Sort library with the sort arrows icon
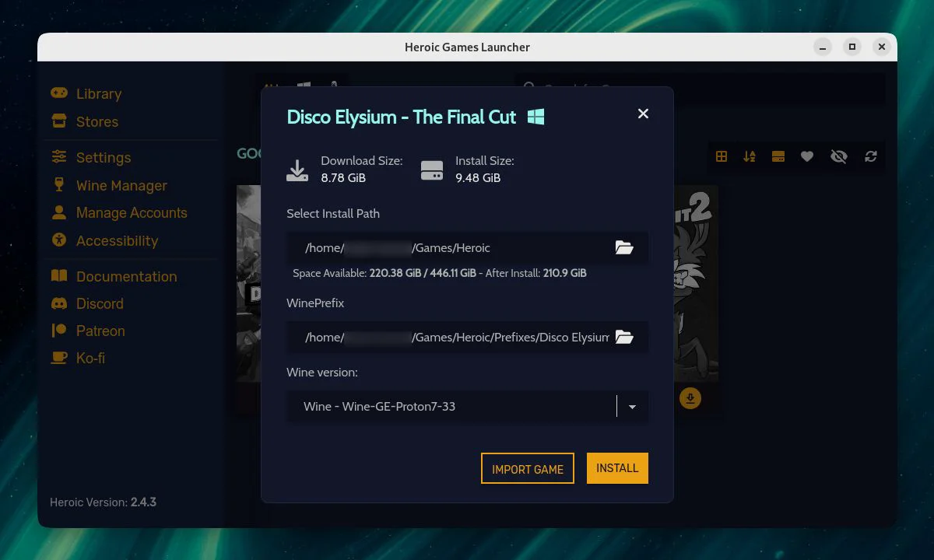This screenshot has height=560, width=934. point(750,156)
